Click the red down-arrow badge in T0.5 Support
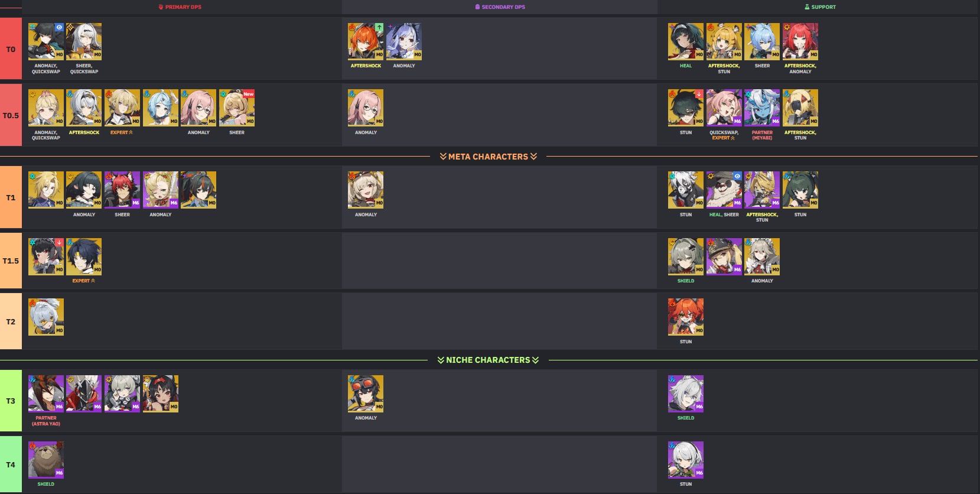Viewport: 980px width, 494px height. 699,93
